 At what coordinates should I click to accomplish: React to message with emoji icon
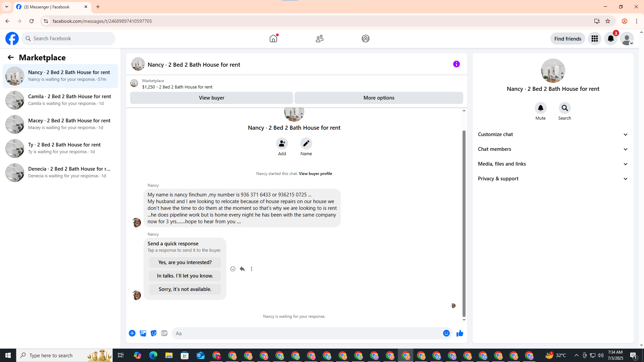[x=233, y=269]
